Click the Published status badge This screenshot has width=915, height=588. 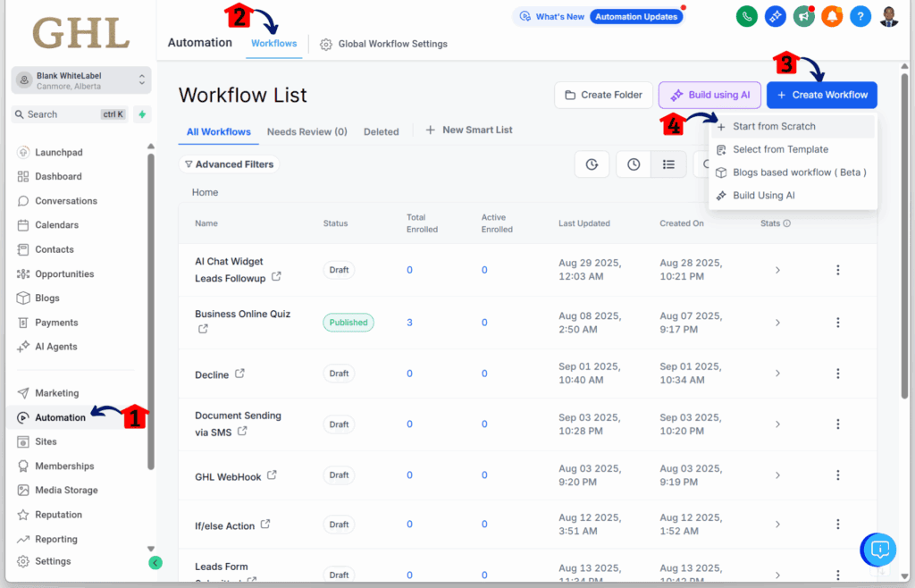click(348, 323)
